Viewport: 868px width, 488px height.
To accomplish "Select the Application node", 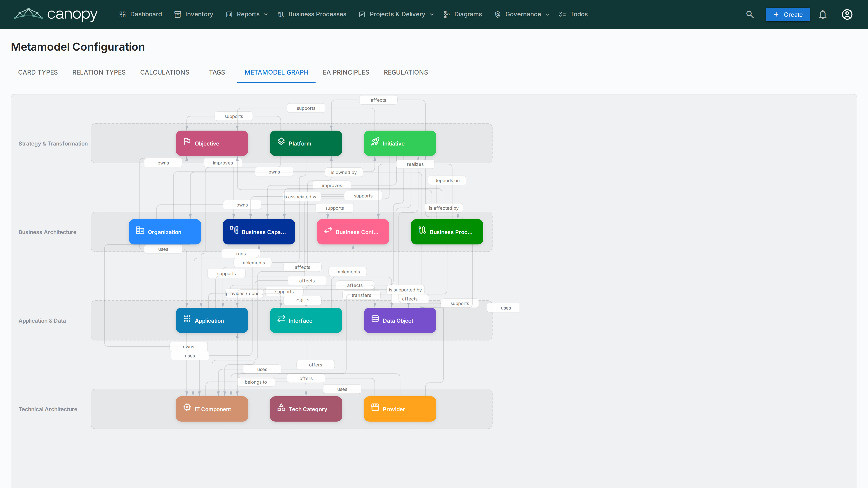I will pyautogui.click(x=212, y=321).
